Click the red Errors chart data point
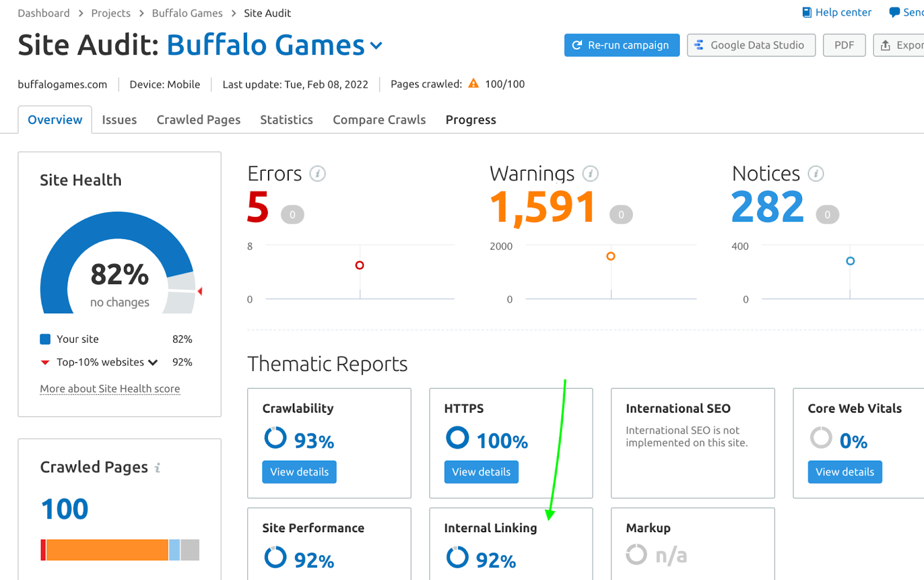Screen dimensions: 924x580 click(x=360, y=265)
